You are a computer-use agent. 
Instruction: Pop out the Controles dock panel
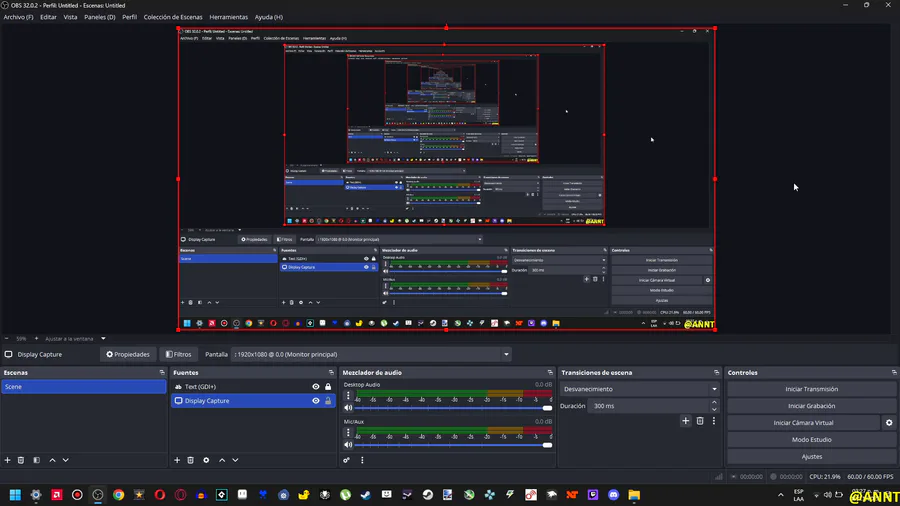pos(894,373)
